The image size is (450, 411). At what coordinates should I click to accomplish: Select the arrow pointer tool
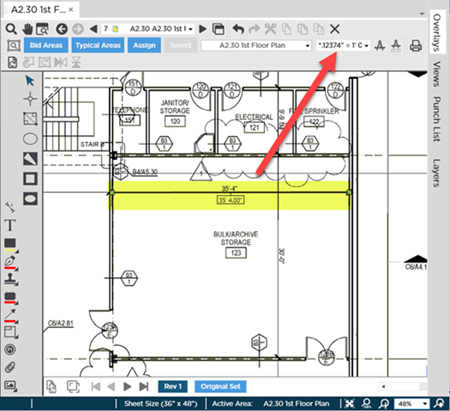click(x=30, y=80)
